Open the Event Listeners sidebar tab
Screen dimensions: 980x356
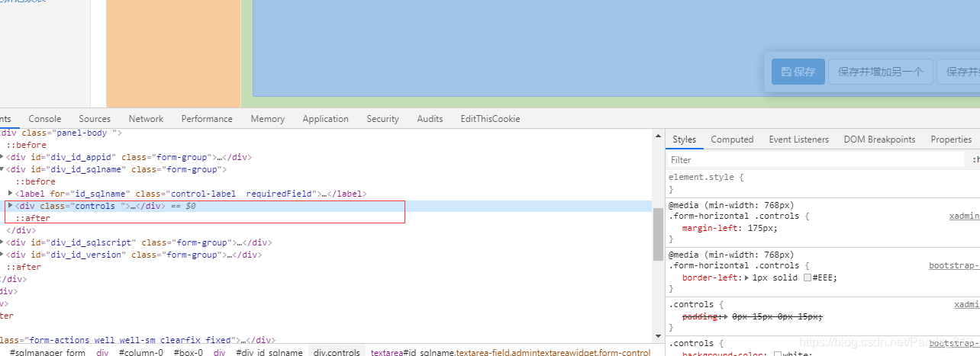[x=798, y=140]
